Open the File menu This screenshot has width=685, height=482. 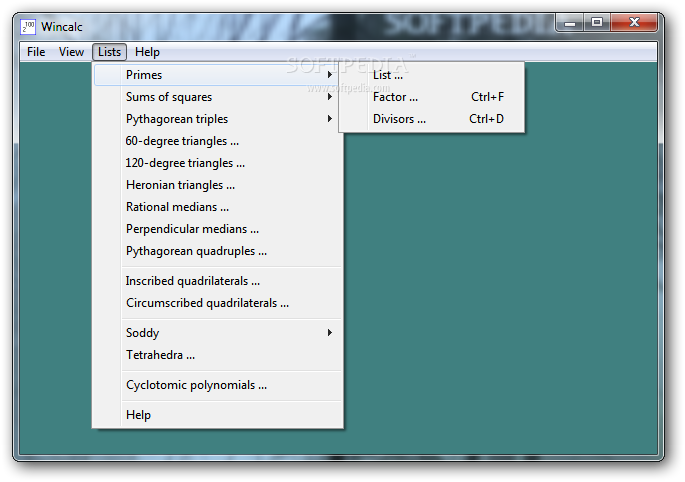click(36, 52)
